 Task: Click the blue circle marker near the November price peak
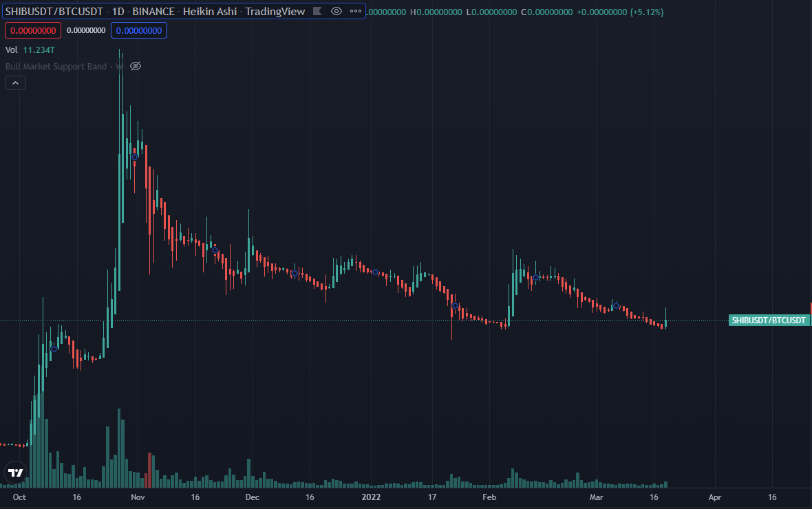point(135,158)
